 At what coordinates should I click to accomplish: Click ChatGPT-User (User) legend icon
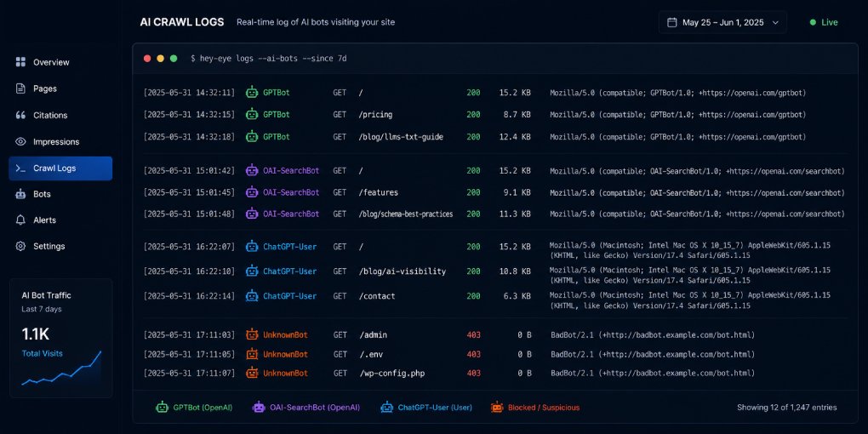point(386,408)
